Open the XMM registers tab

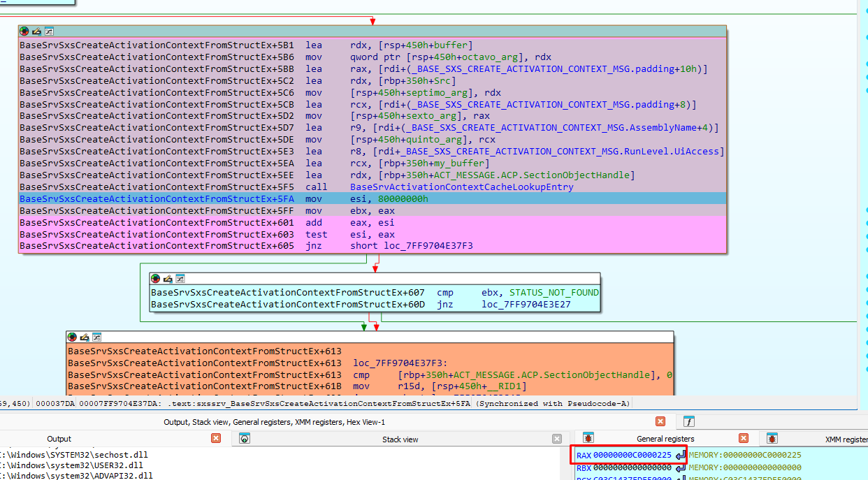point(846,439)
